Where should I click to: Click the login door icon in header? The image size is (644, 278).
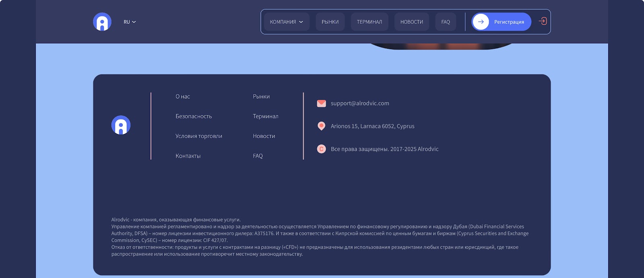pyautogui.click(x=543, y=21)
